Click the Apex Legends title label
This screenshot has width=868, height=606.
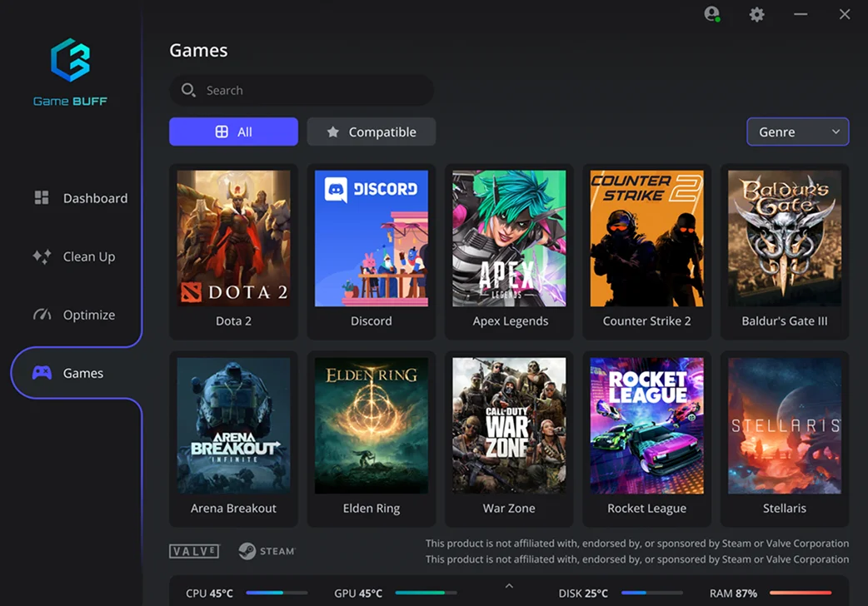pos(511,321)
